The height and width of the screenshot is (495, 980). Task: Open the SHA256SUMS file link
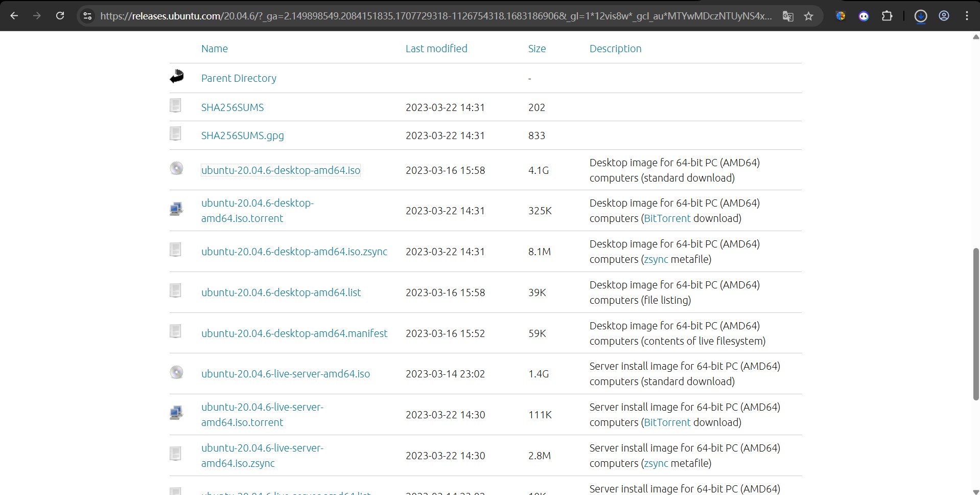[x=232, y=107]
